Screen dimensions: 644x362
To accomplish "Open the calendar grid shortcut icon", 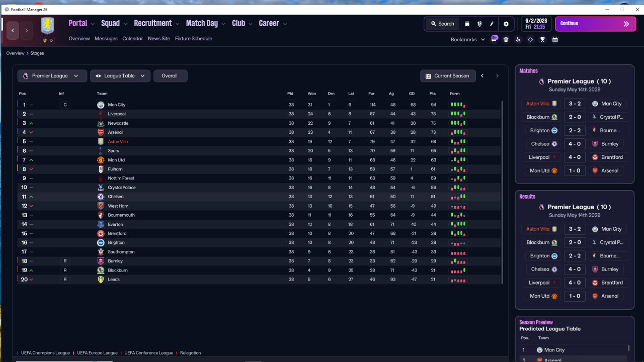I will coord(555,40).
